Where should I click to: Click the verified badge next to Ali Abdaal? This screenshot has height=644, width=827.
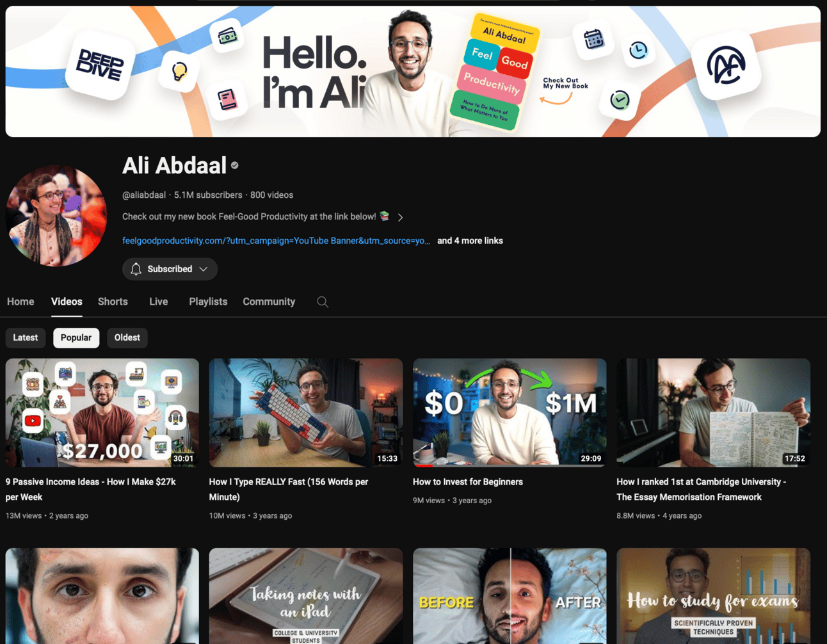(235, 165)
